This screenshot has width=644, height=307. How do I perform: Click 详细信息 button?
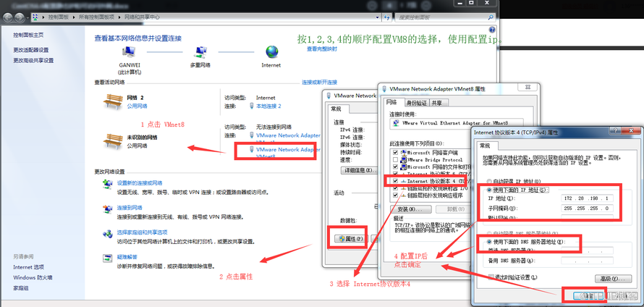coord(359,170)
